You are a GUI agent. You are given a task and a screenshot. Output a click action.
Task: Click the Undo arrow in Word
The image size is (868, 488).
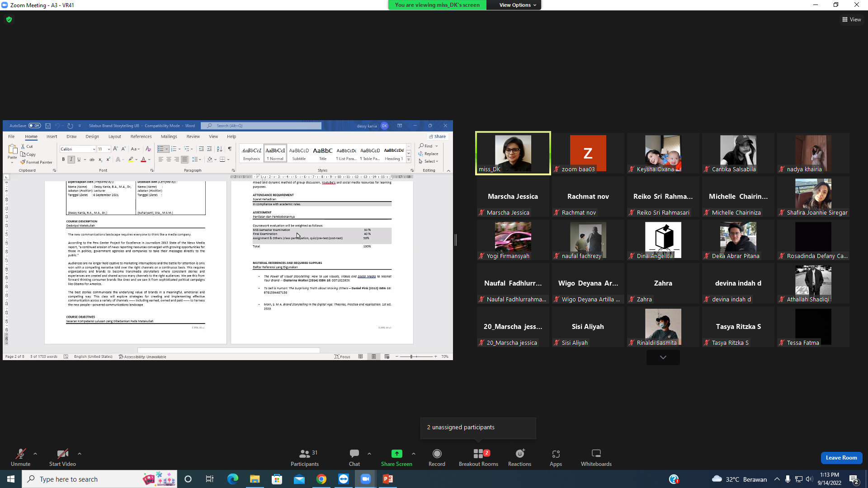point(57,126)
